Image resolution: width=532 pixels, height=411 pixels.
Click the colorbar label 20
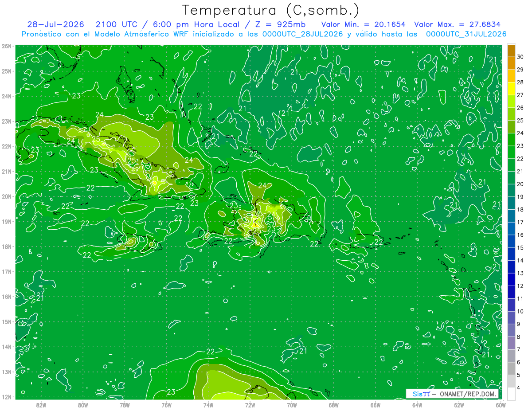[x=520, y=184]
